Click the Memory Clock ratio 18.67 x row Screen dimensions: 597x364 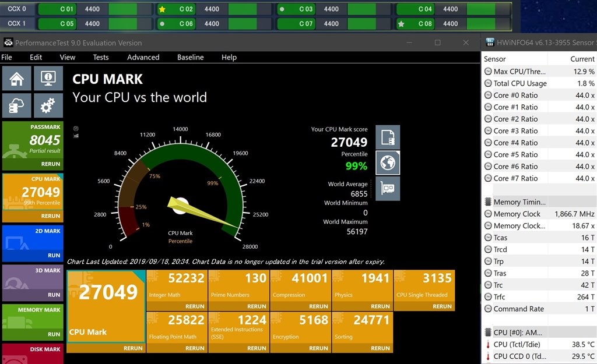click(539, 226)
